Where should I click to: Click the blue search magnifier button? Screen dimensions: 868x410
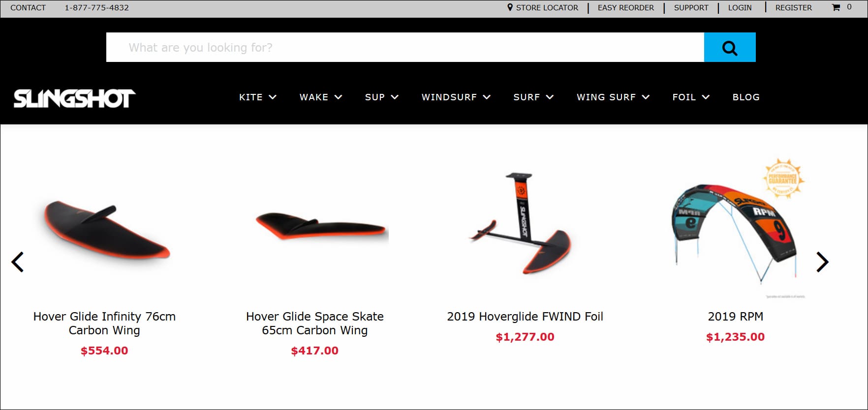730,47
